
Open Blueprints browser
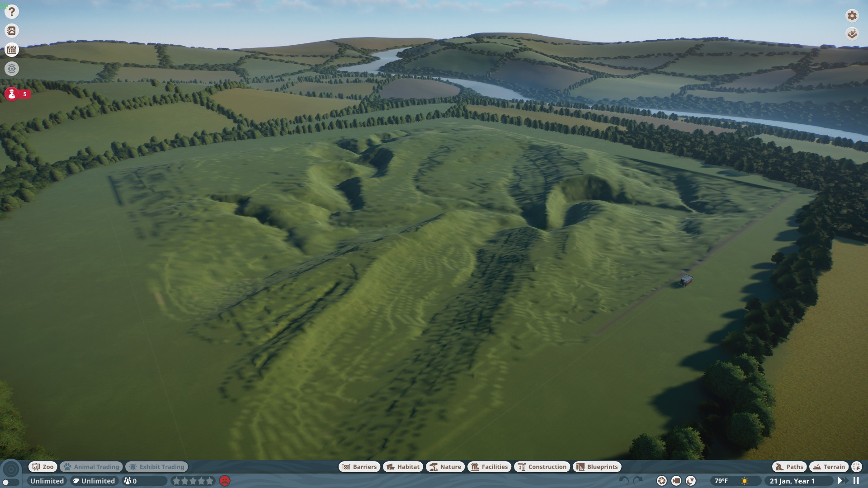pyautogui.click(x=597, y=467)
